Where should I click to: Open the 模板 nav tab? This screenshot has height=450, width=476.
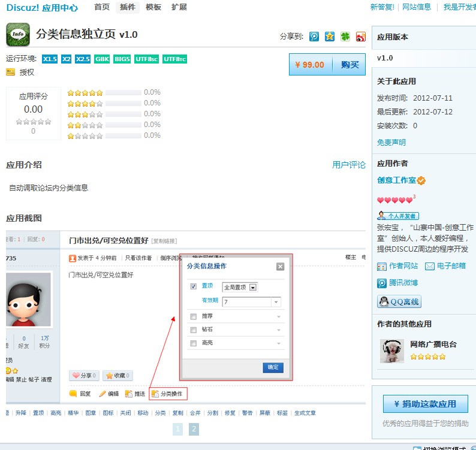(153, 7)
